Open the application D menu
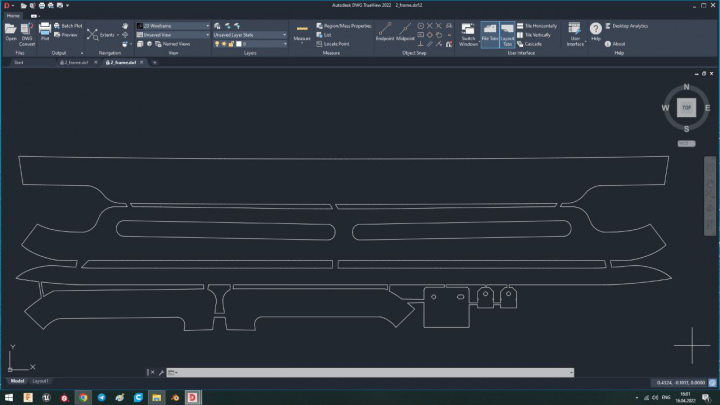Image resolution: width=720 pixels, height=405 pixels. (7, 6)
